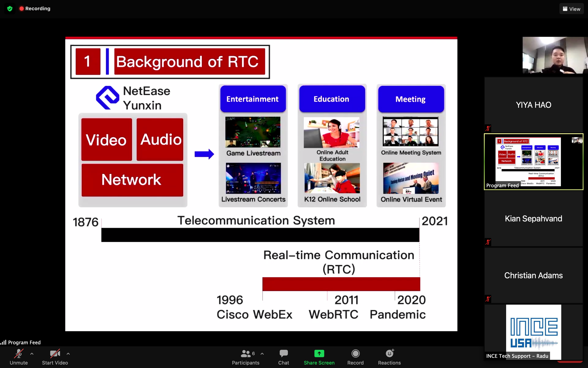Click the 2021 year label

point(435,221)
